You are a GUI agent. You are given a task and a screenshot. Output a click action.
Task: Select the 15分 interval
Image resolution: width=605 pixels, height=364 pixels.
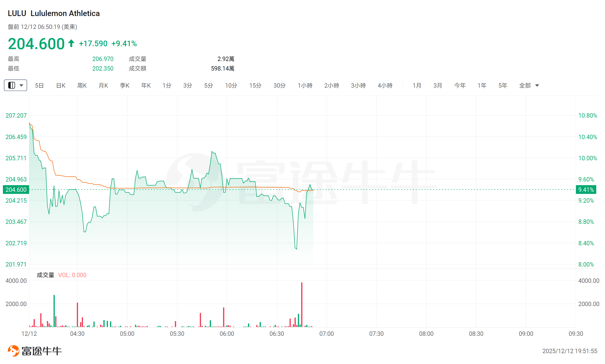click(x=255, y=86)
